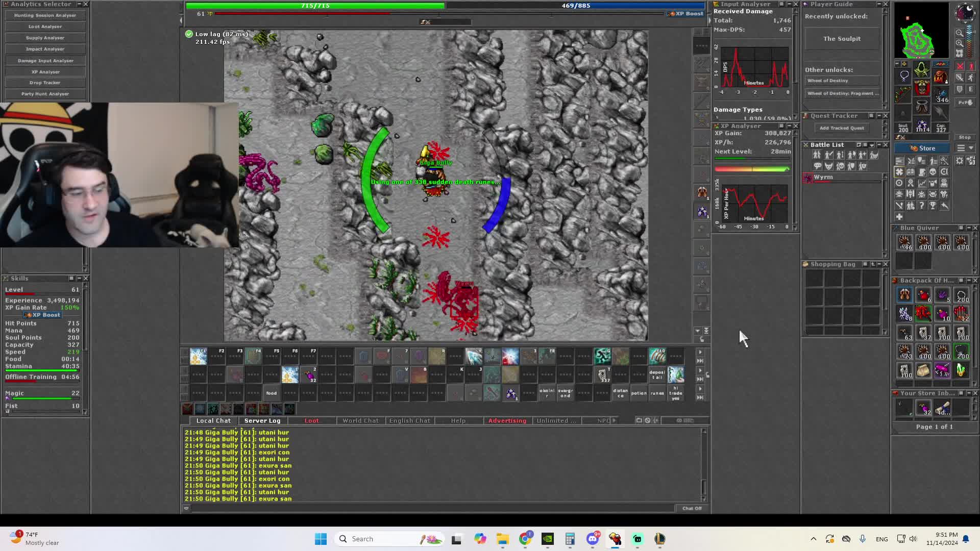980x551 pixels.
Task: Collapse the Skills panel
Action: tap(79, 279)
